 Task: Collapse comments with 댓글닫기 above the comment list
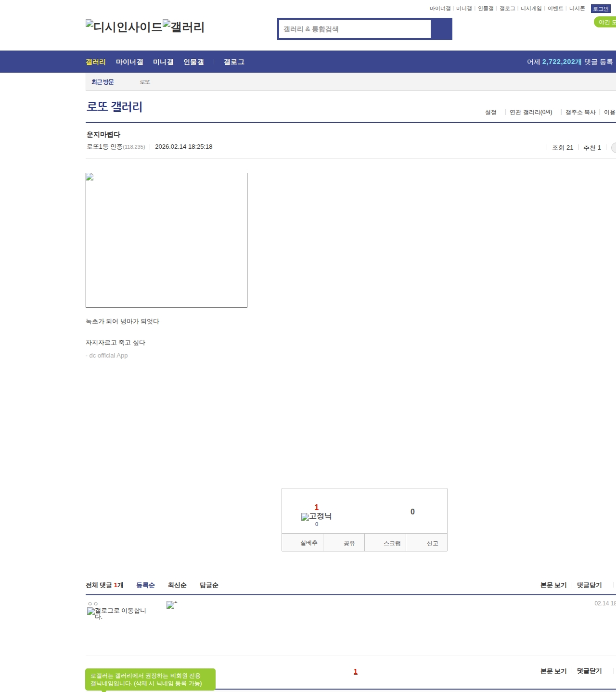pos(590,585)
